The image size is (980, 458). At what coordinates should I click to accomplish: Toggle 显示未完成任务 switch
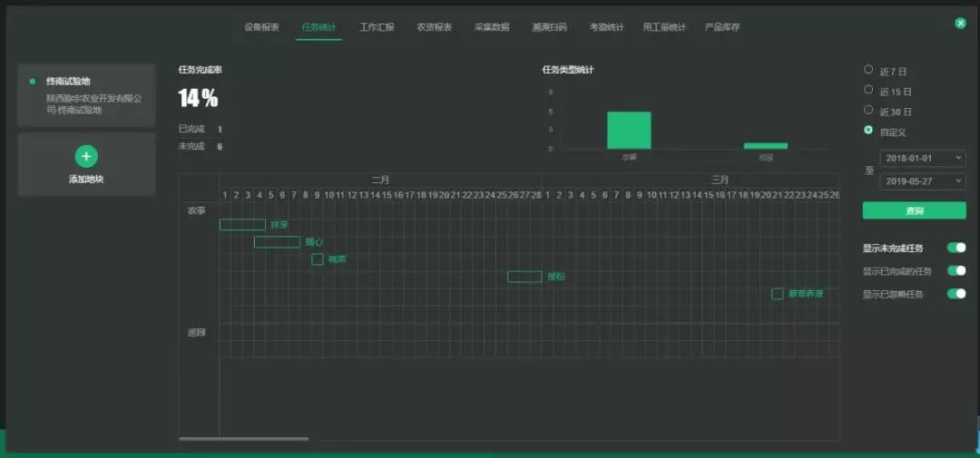(x=955, y=248)
